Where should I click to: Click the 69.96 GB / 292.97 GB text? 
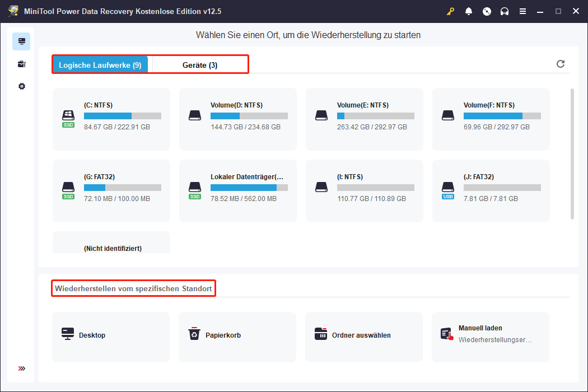tap(497, 127)
